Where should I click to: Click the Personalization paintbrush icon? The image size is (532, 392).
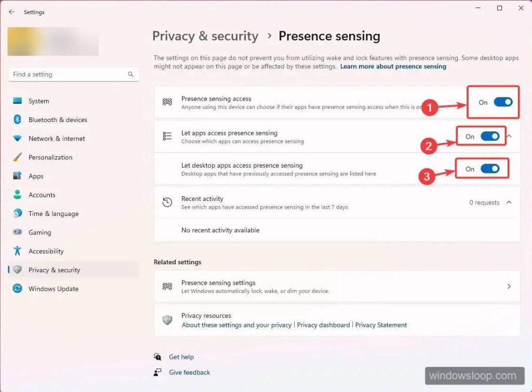(18, 157)
